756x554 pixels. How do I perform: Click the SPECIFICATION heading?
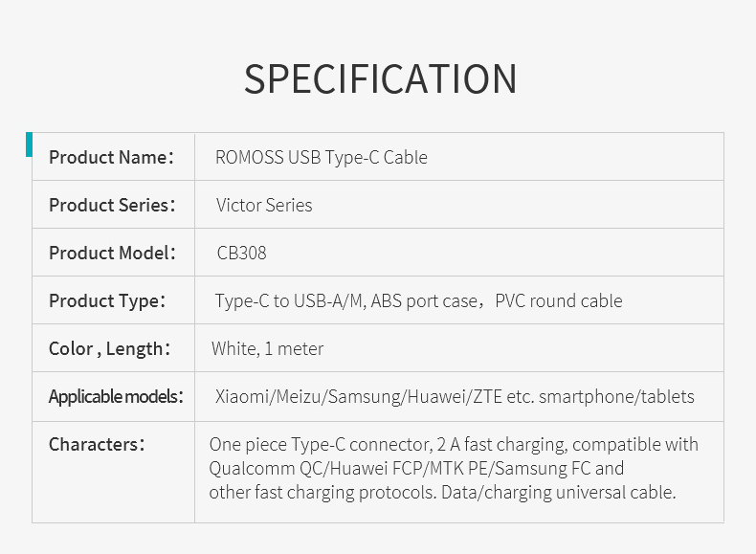[x=380, y=78]
